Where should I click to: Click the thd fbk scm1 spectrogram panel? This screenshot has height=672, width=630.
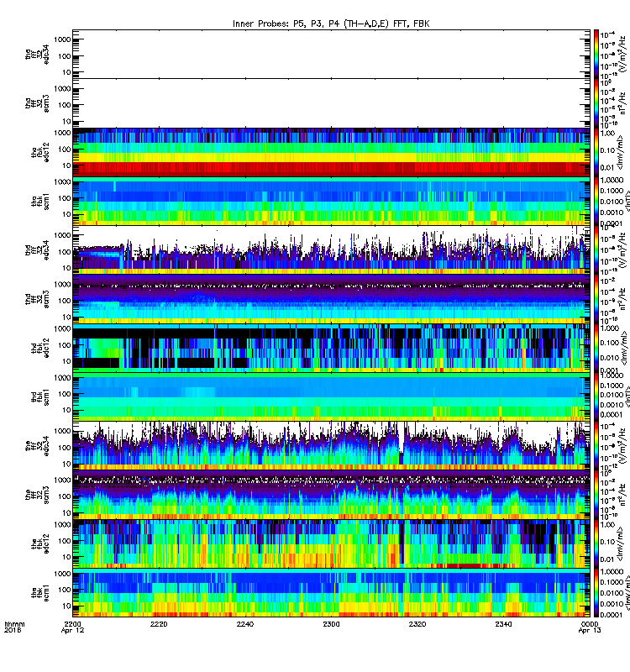click(331, 397)
